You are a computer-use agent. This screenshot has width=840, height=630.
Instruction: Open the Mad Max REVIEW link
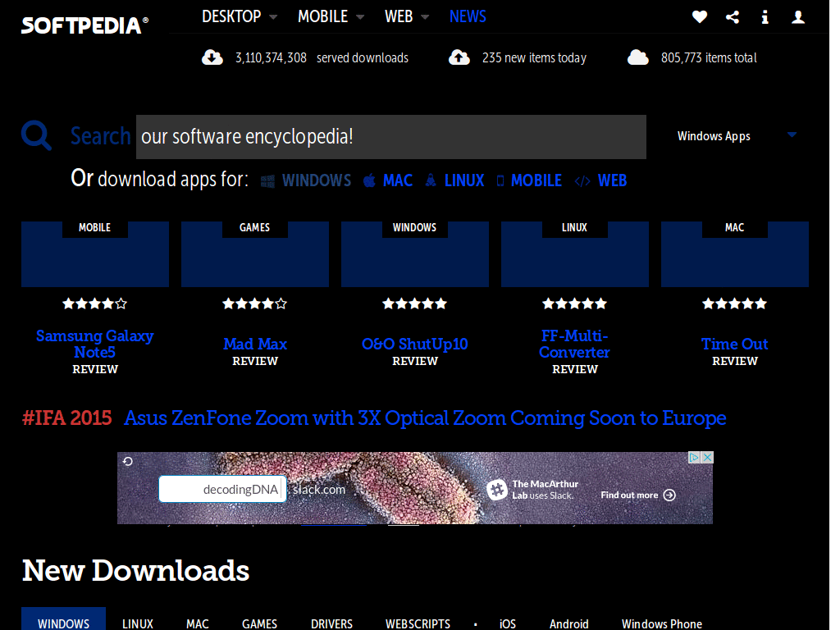tap(254, 361)
